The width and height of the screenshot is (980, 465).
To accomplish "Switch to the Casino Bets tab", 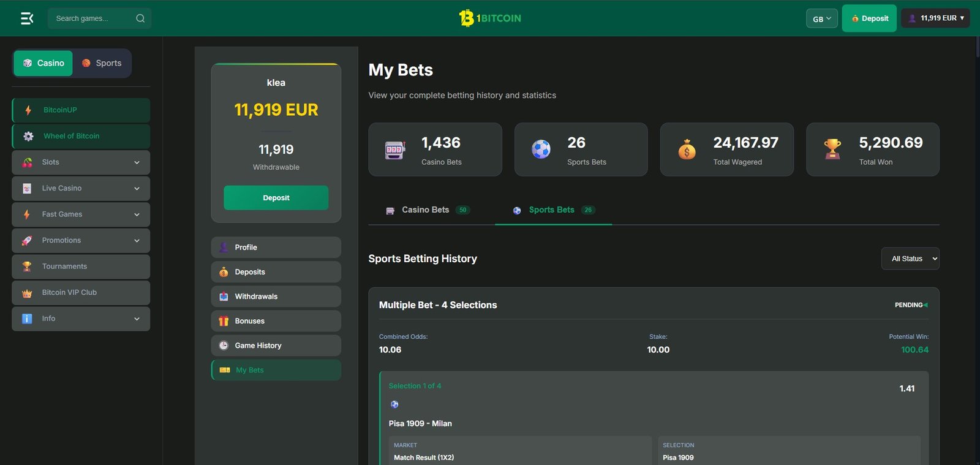I will 428,210.
